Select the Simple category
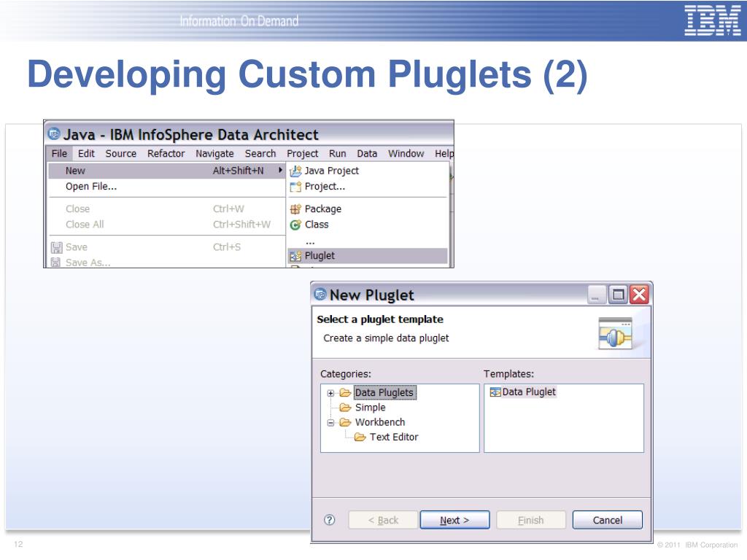The image size is (747, 560). coord(370,408)
